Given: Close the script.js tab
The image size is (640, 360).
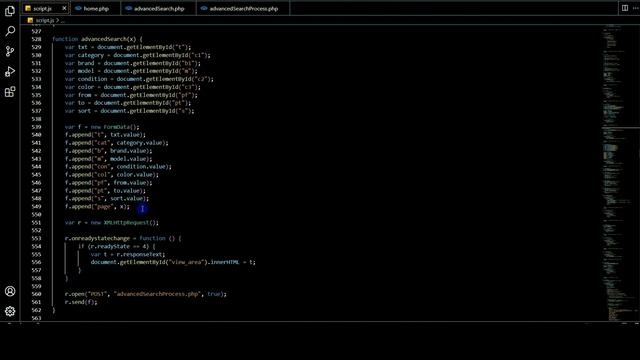Looking at the screenshot, I should coord(64,8).
